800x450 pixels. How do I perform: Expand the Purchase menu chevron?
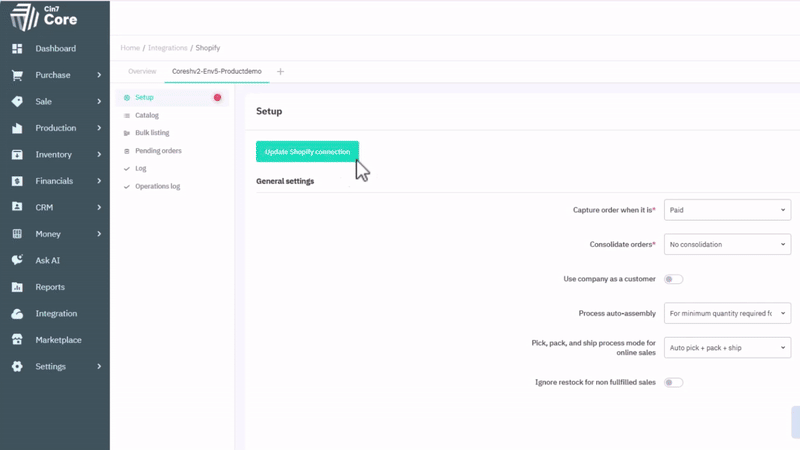coord(99,75)
